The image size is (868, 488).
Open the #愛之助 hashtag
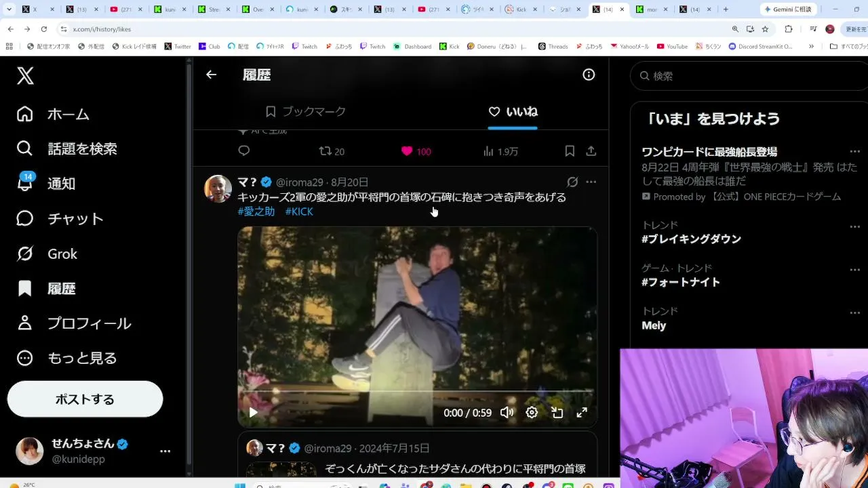(256, 211)
